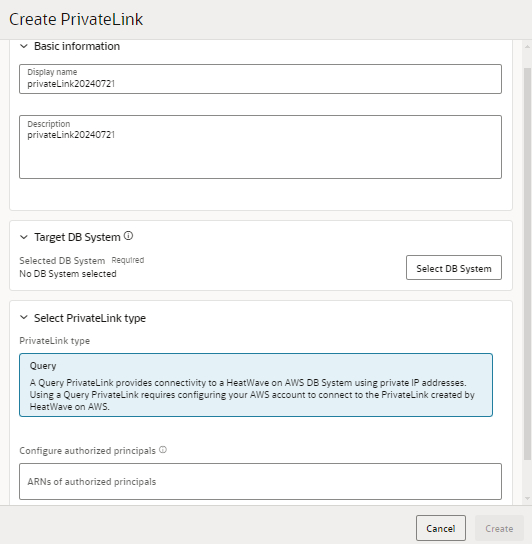Image resolution: width=532 pixels, height=544 pixels.
Task: Click the Basic information heading text
Action: [x=77, y=46]
